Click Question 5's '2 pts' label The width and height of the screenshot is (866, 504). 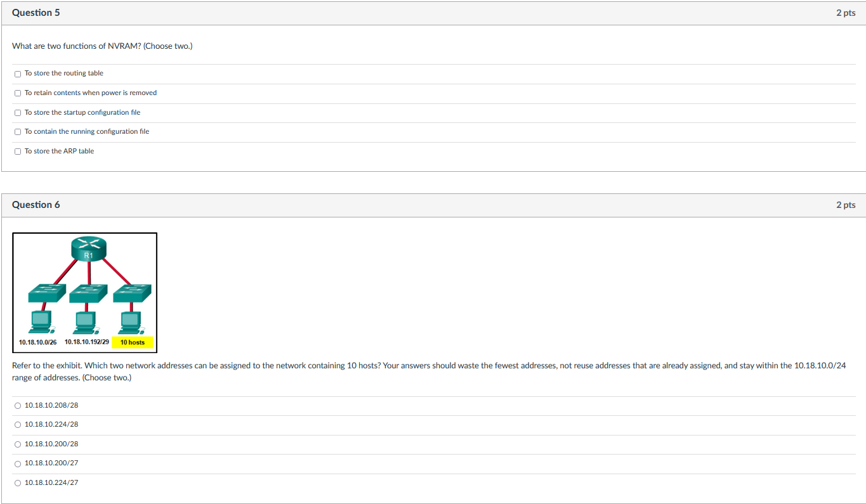tap(846, 13)
